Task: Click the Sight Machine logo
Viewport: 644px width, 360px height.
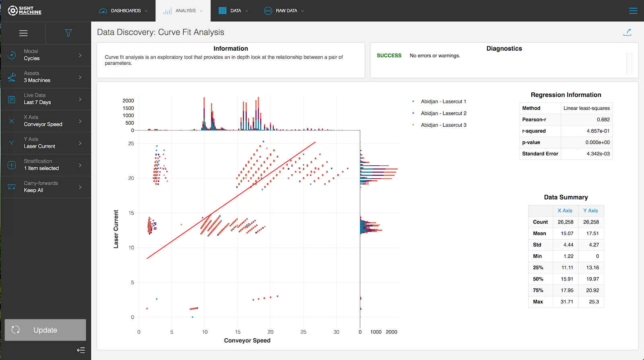Action: pos(25,10)
